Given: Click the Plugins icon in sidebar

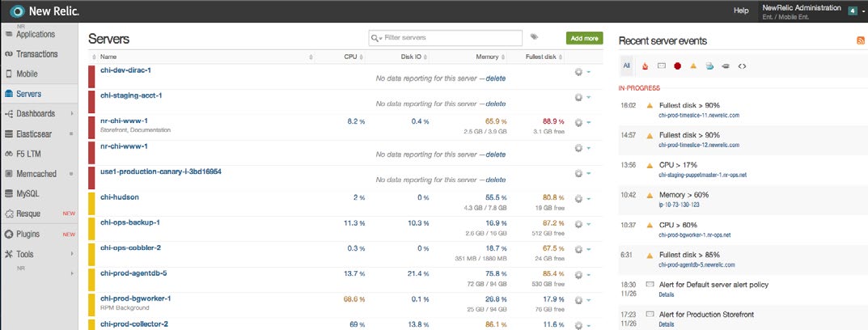Looking at the screenshot, I should point(8,235).
